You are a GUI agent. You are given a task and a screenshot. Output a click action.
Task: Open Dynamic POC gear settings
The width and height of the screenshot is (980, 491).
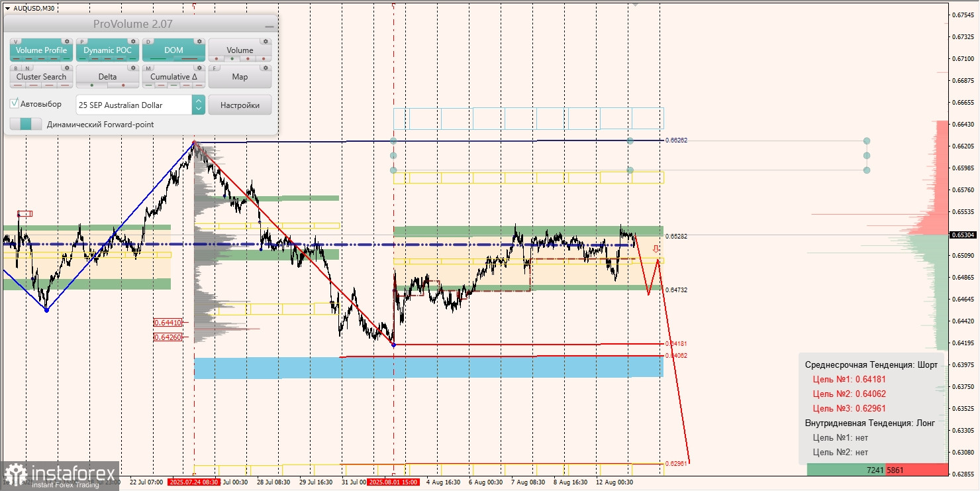(x=133, y=41)
